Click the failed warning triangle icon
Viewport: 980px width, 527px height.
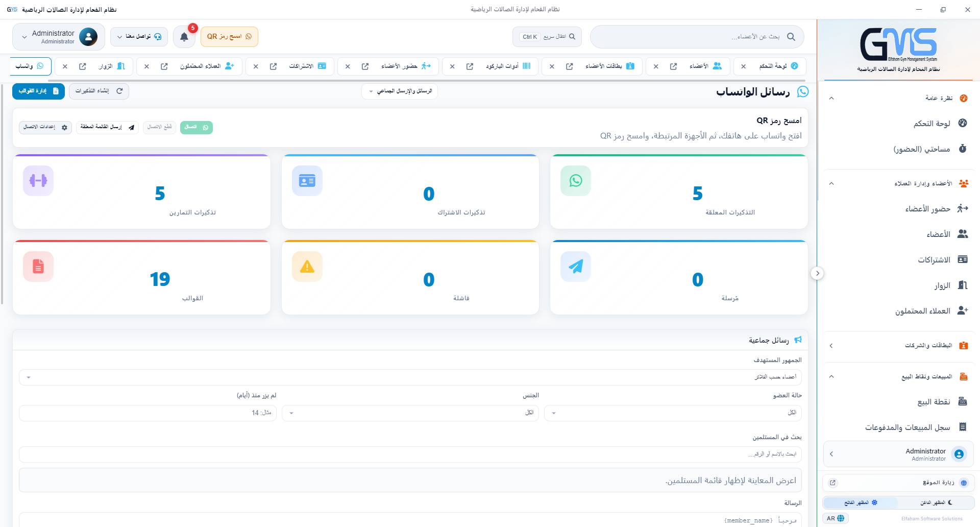pyautogui.click(x=307, y=267)
